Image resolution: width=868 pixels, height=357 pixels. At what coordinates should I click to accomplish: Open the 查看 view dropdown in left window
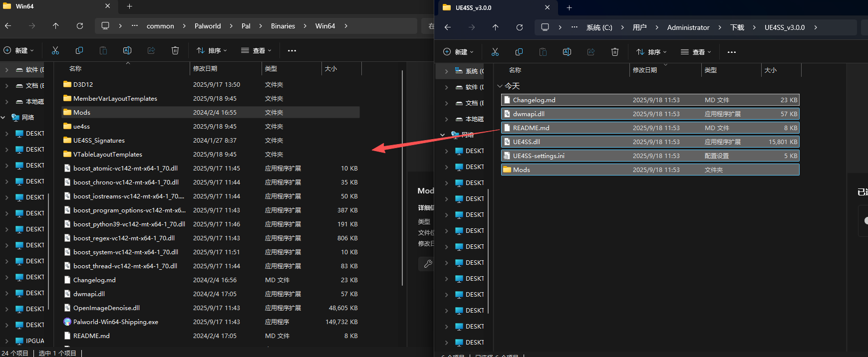(x=256, y=50)
